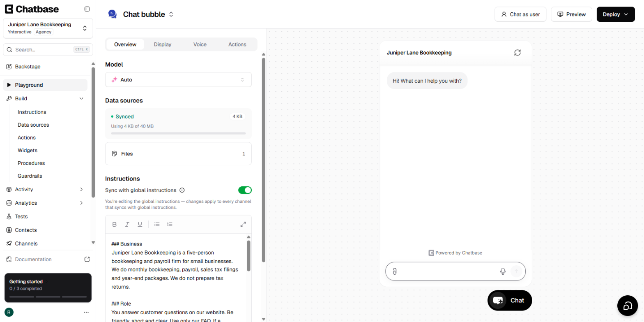This screenshot has width=644, height=322.
Task: Click the data sources storage usage bar
Action: (x=178, y=133)
